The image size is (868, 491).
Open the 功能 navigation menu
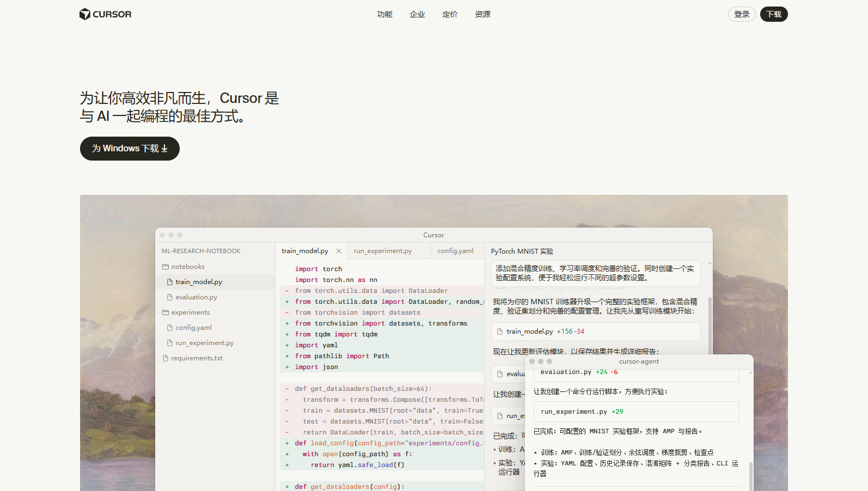pos(384,14)
